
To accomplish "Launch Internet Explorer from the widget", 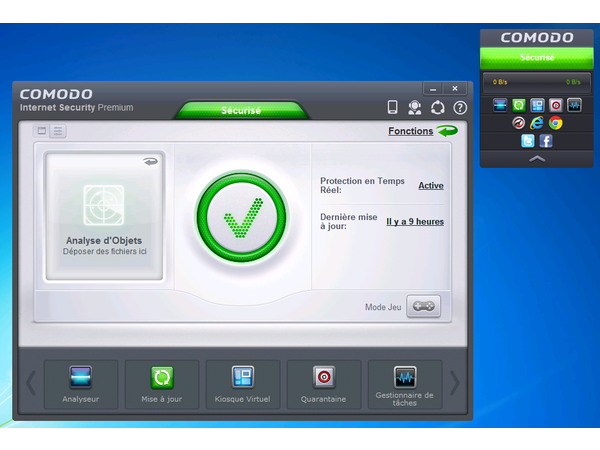I will point(537,123).
